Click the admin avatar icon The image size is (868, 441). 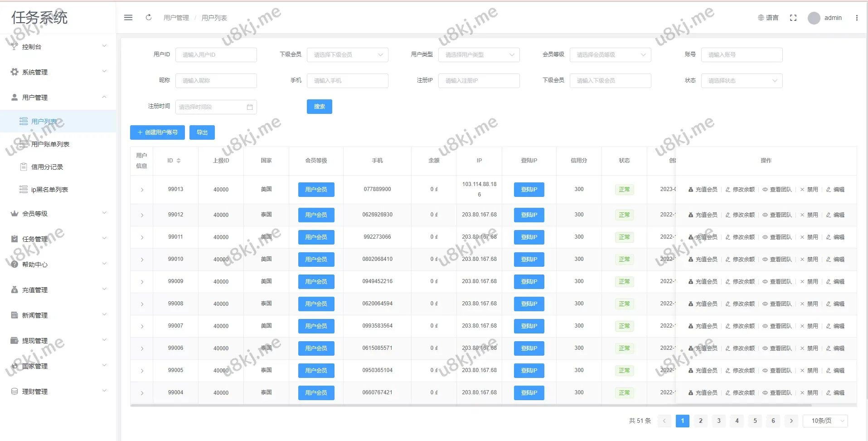(x=814, y=18)
